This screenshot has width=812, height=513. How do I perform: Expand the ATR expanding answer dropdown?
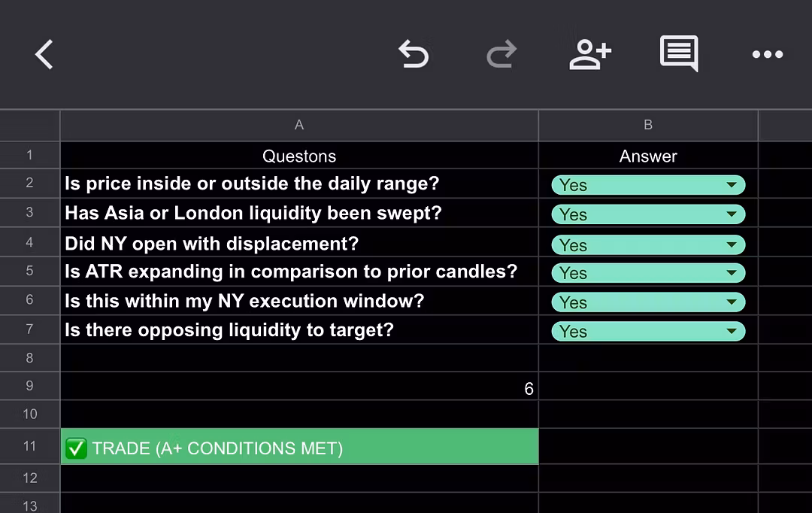click(731, 273)
